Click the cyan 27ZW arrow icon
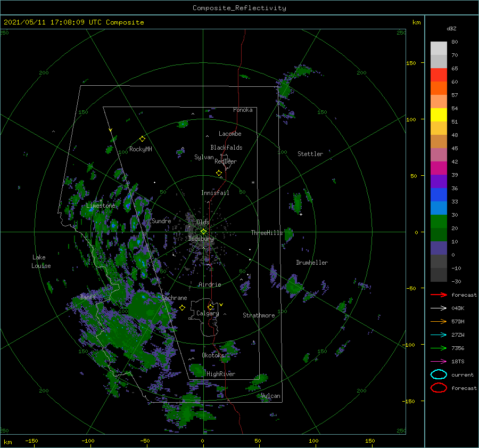 click(x=439, y=335)
